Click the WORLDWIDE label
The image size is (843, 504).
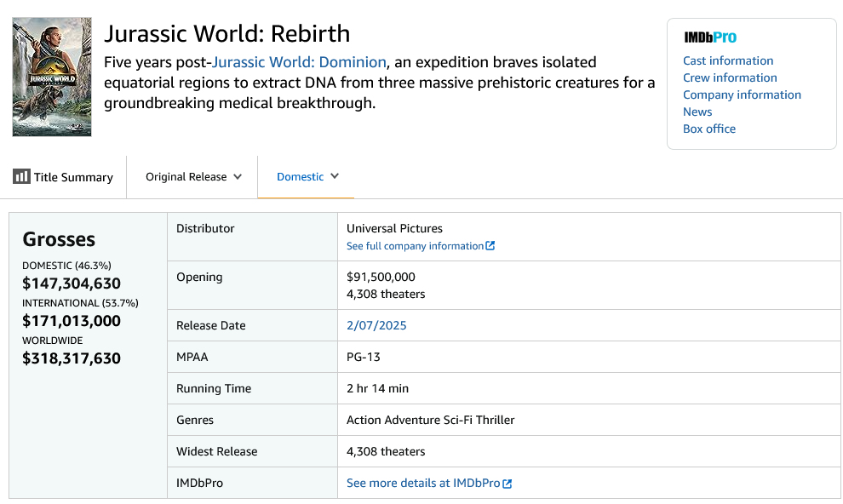[53, 341]
